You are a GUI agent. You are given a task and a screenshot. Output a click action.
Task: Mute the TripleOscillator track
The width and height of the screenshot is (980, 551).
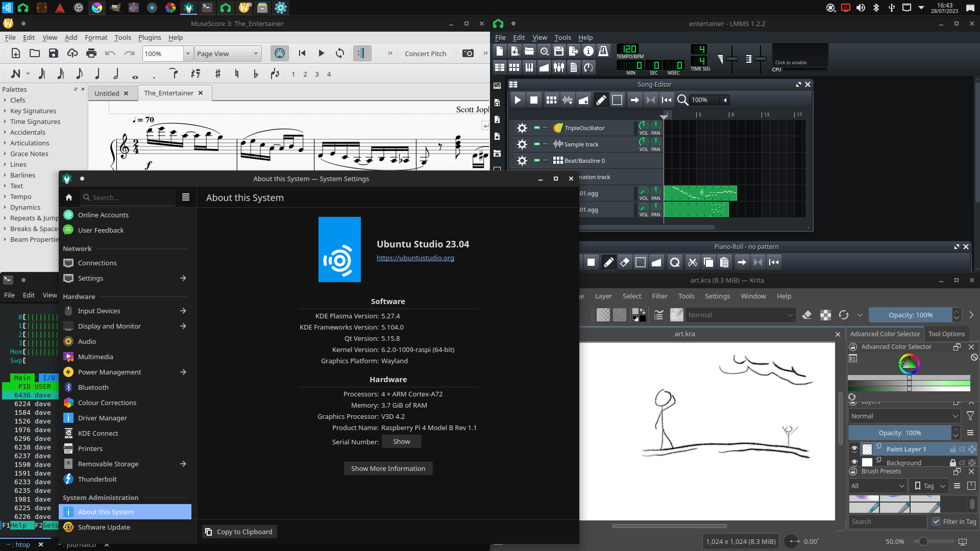point(536,128)
